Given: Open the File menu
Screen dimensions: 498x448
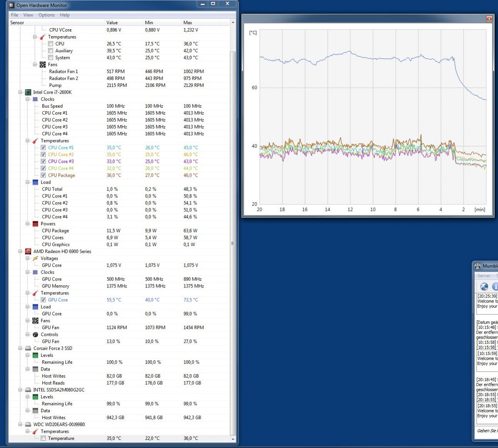Looking at the screenshot, I should coord(15,15).
